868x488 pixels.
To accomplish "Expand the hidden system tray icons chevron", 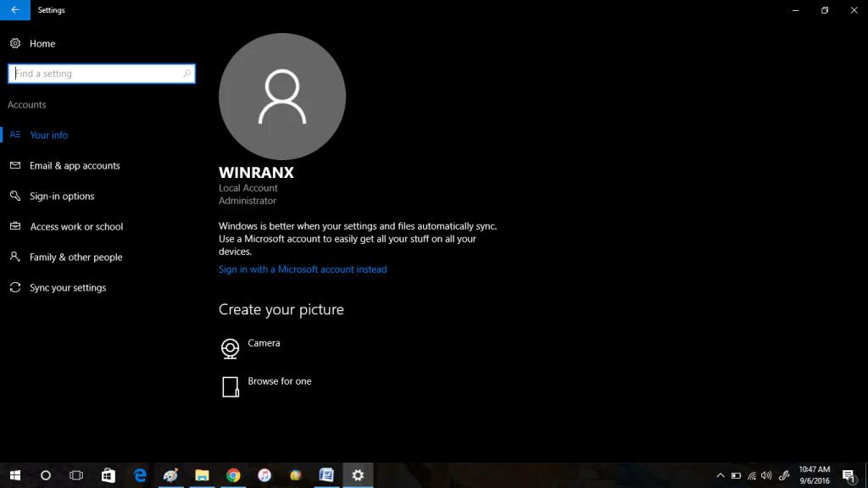I will (x=721, y=475).
